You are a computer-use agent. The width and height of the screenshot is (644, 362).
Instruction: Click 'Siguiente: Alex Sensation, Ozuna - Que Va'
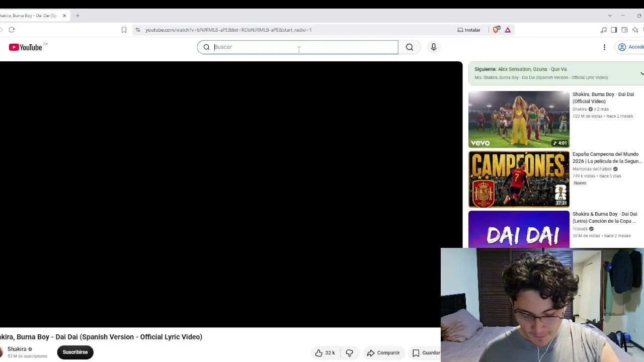pos(520,69)
